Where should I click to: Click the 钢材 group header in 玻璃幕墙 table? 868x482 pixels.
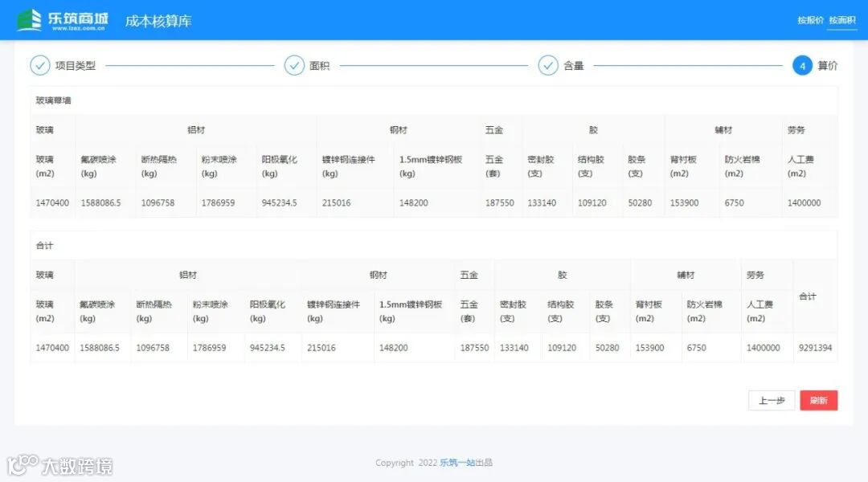click(398, 130)
